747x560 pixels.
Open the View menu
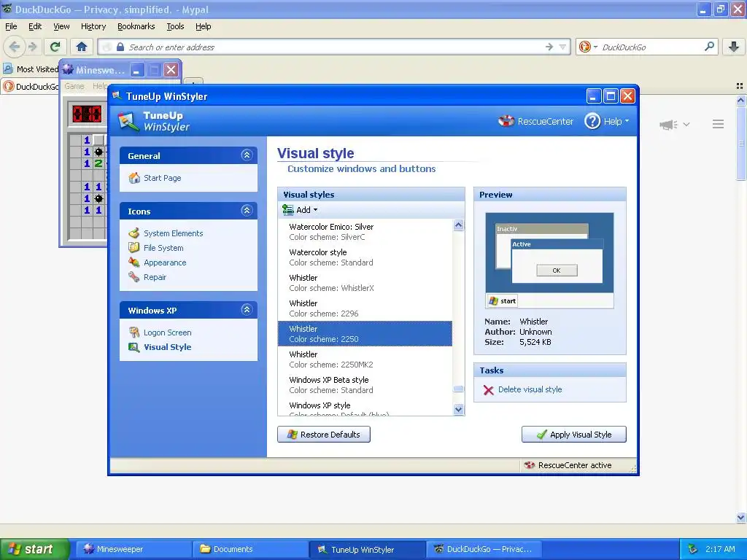click(61, 26)
